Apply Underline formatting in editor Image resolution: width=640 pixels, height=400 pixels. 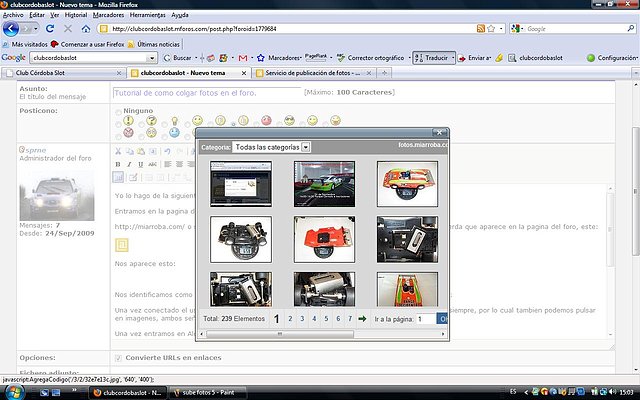click(141, 164)
